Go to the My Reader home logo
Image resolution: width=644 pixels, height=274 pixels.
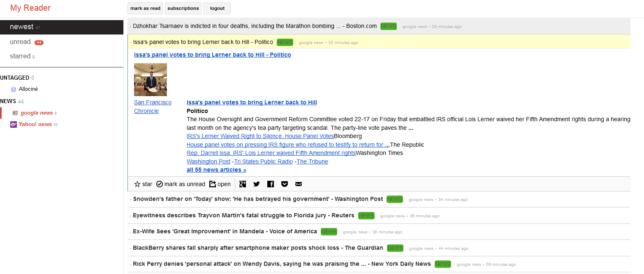click(30, 8)
